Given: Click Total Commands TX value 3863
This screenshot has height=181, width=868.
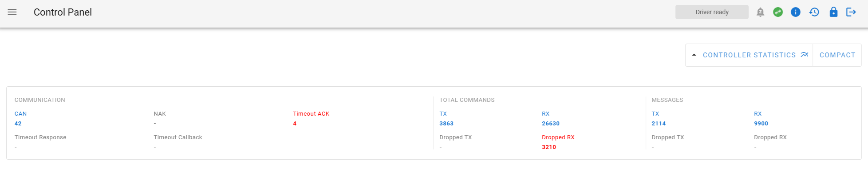Looking at the screenshot, I should pos(446,124).
